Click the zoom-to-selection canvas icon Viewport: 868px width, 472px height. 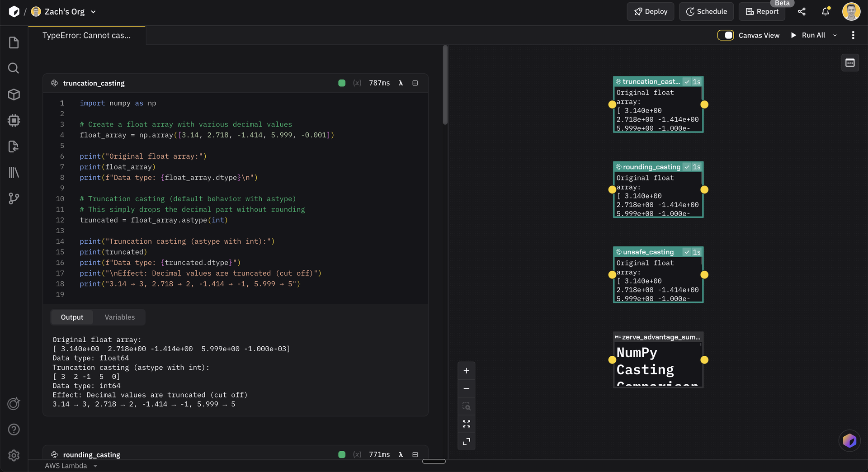point(467,406)
